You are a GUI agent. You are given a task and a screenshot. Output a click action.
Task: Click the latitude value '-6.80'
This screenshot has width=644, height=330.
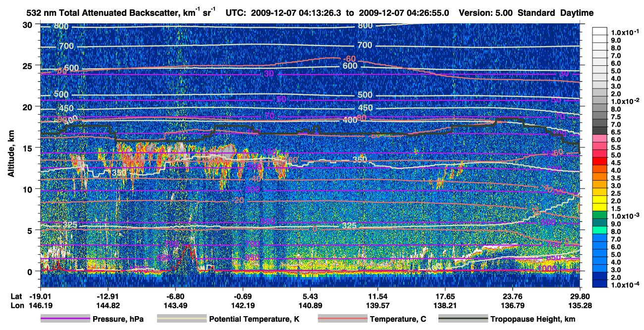point(175,296)
